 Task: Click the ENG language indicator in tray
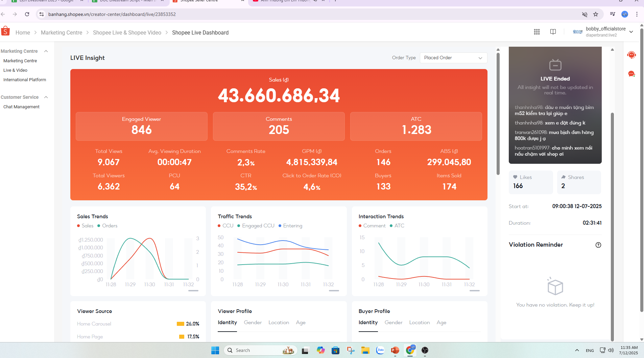click(590, 351)
